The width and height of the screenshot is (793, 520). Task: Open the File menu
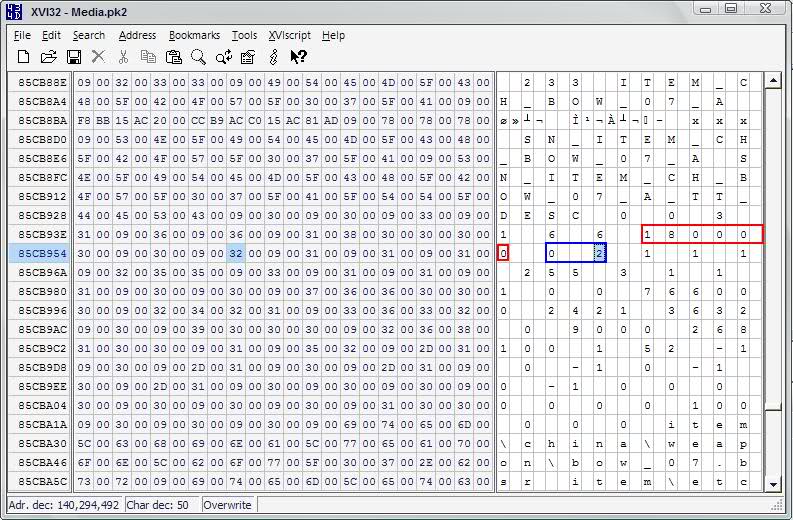[22, 35]
